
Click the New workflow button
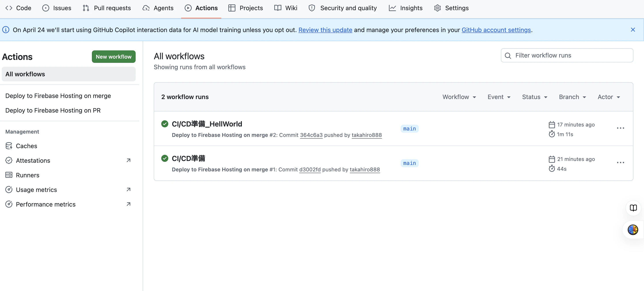[x=114, y=57]
